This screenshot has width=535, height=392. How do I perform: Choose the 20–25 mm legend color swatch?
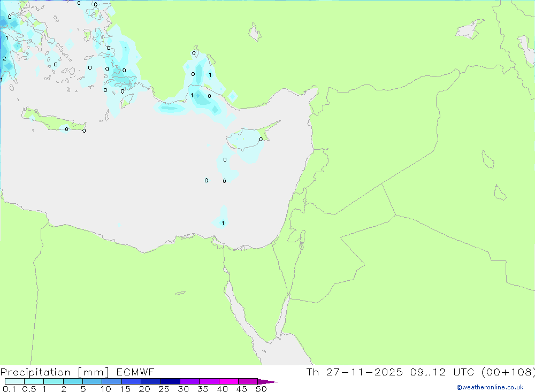tap(150, 381)
